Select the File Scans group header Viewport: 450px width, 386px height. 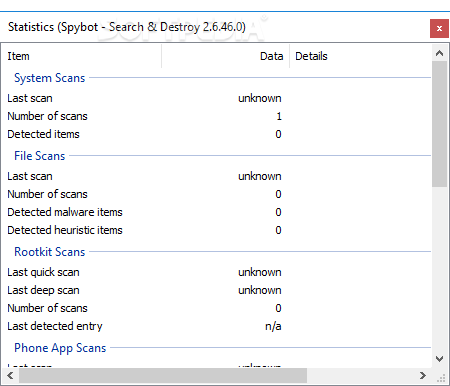click(x=39, y=156)
